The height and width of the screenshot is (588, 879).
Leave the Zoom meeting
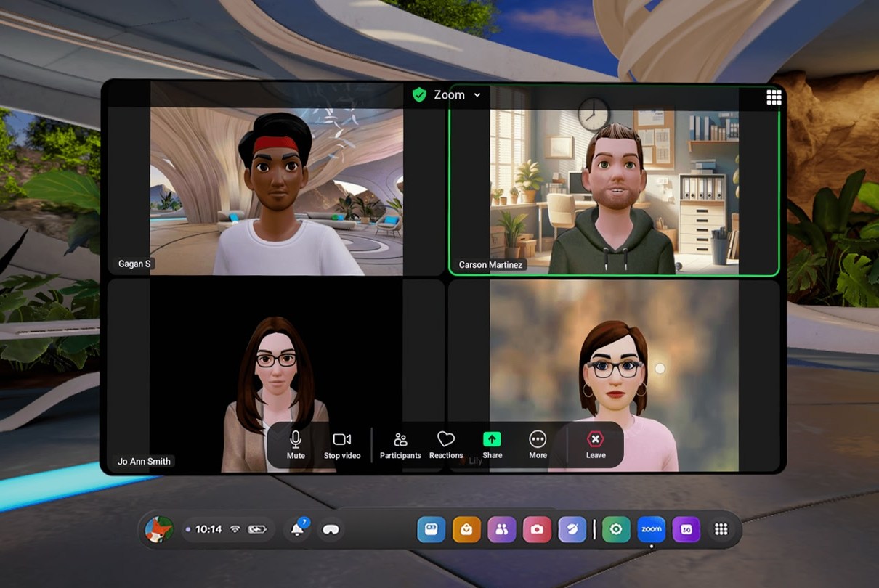point(595,444)
